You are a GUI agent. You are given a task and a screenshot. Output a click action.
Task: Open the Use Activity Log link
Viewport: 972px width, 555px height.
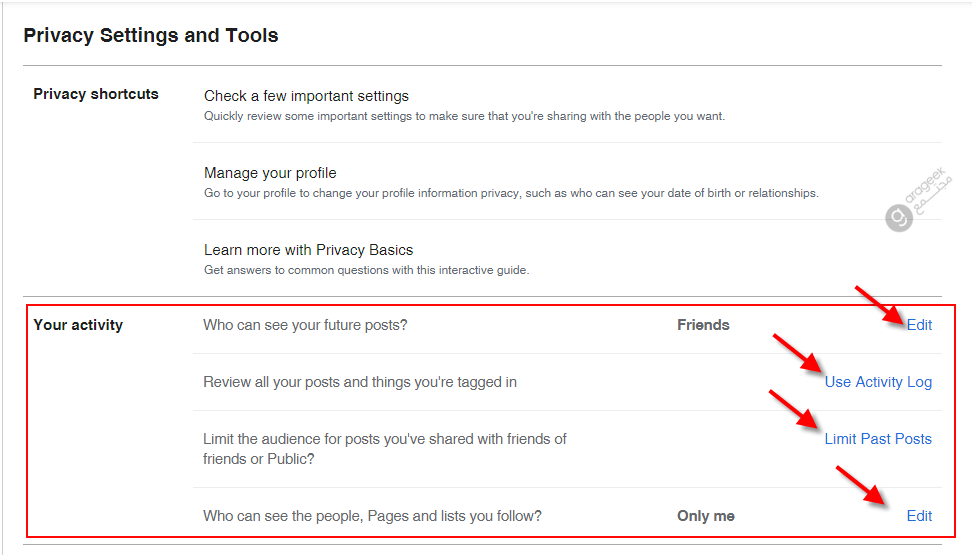click(878, 382)
